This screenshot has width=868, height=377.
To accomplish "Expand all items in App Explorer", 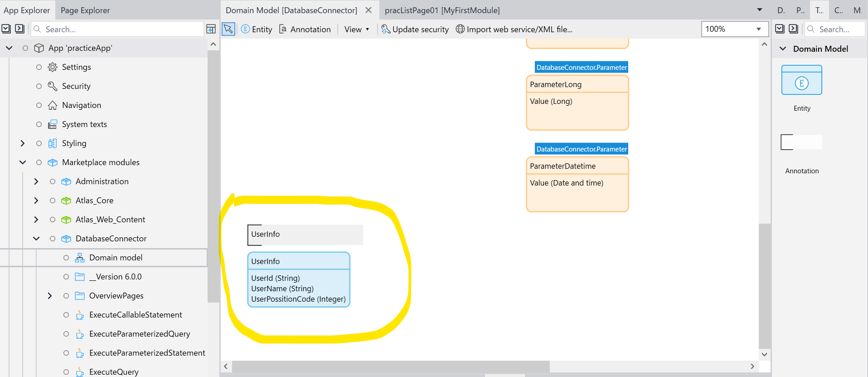I will [6, 29].
